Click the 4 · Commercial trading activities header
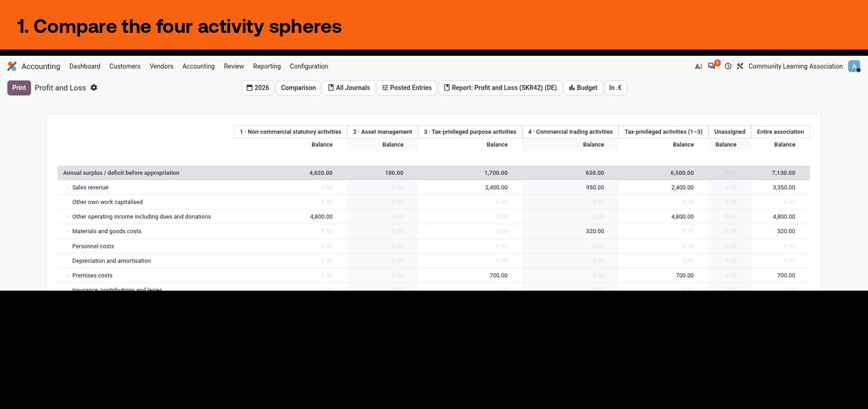Image resolution: width=868 pixels, height=409 pixels. 570,132
